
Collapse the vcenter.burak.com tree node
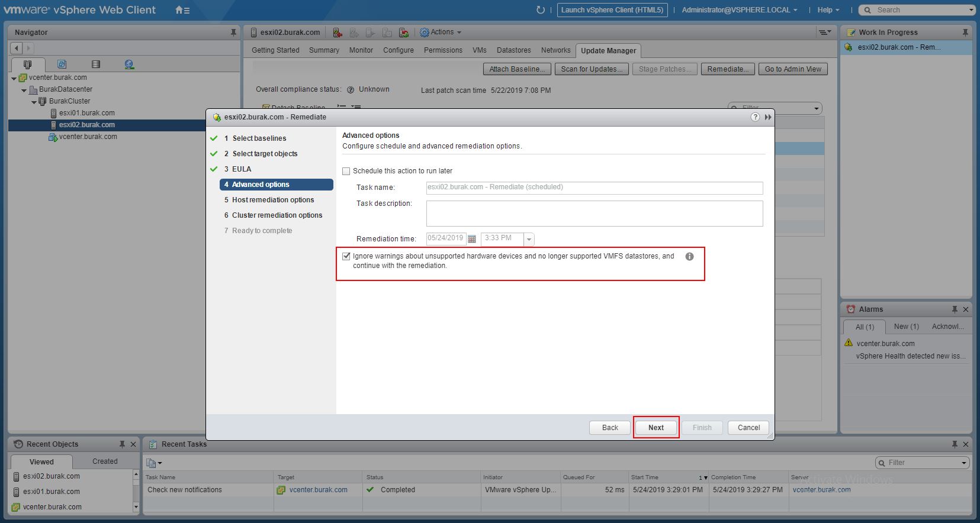point(14,78)
